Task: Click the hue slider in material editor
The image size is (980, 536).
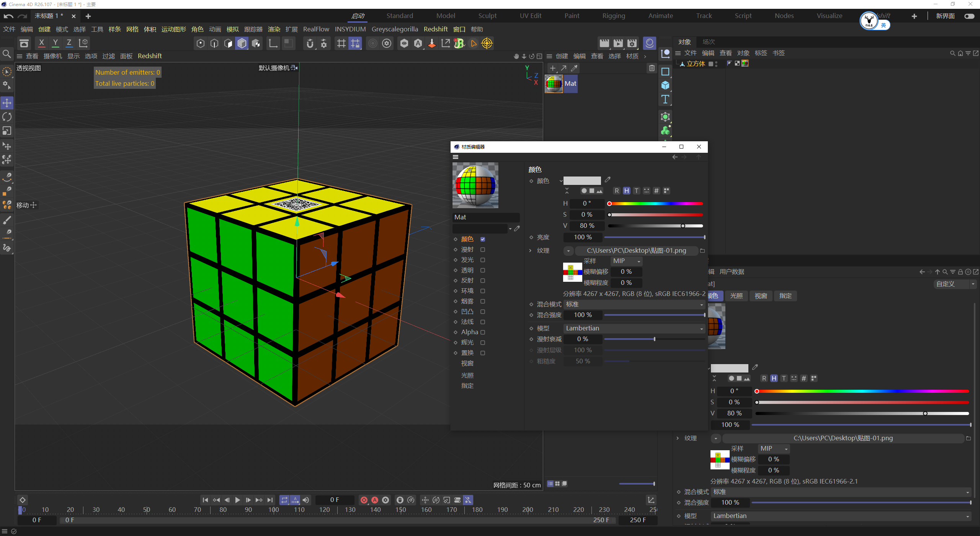Action: click(x=655, y=204)
